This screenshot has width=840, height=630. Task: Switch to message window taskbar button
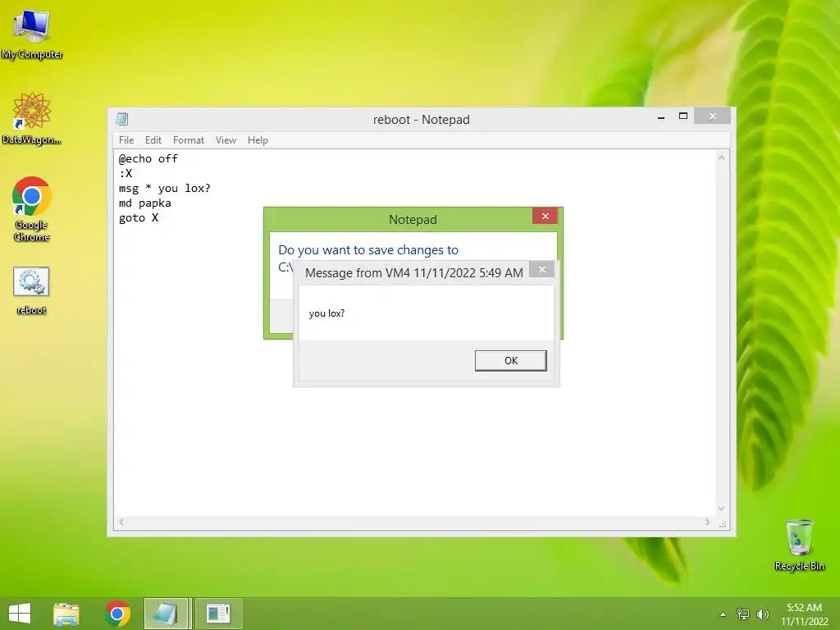click(x=218, y=614)
